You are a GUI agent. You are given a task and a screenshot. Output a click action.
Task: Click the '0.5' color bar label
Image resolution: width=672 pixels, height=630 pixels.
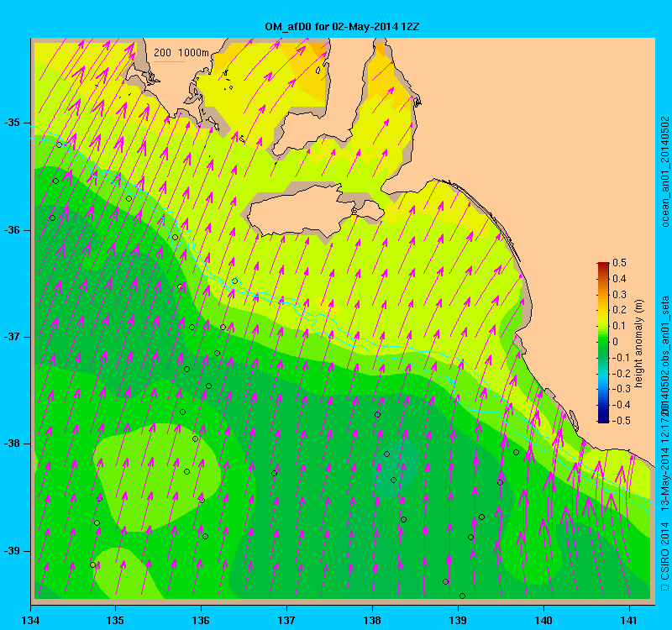(620, 263)
